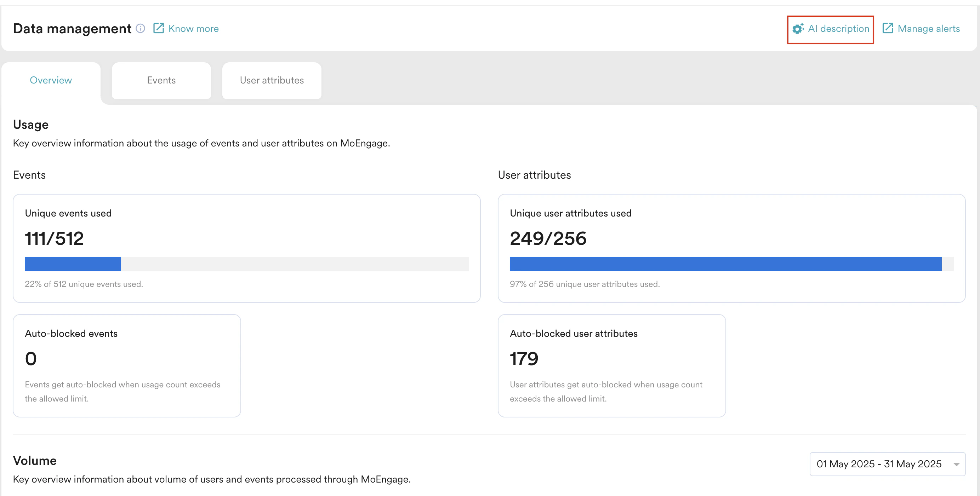The height and width of the screenshot is (496, 980).
Task: Click the 179 auto-blocked attributes number
Action: pyautogui.click(x=524, y=359)
